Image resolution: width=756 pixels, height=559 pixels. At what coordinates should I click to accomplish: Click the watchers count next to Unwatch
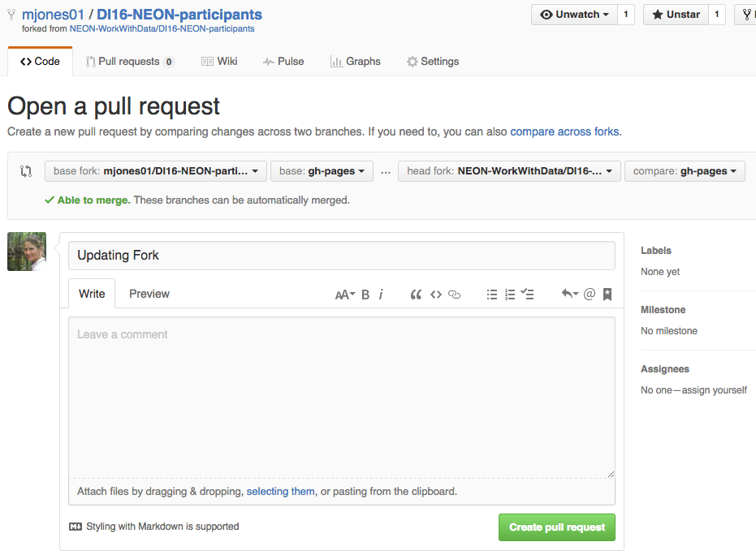pyautogui.click(x=626, y=15)
